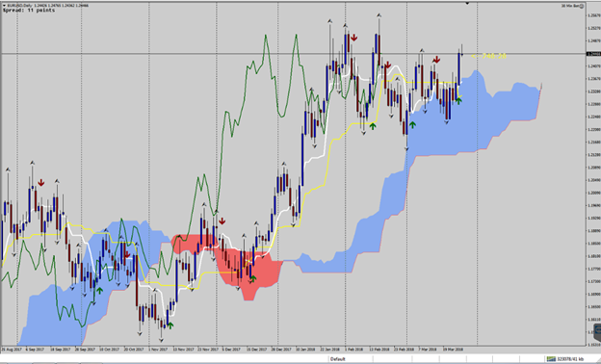601x364 pixels.
Task: Click the red down arrow near 1 Feb 2018
Action: point(353,38)
